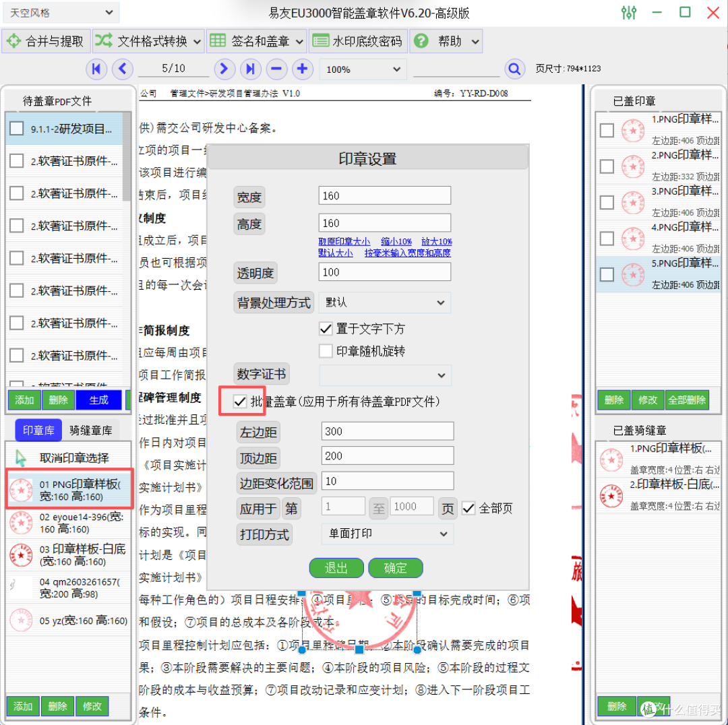728x725 pixels.
Task: Expand 文件格式转换 dropdown menu
Action: 198,42
